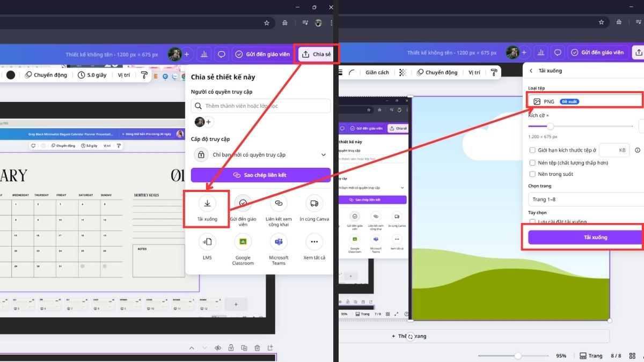Open the black color swatch in left toolbar
The image size is (644, 362).
point(10,75)
